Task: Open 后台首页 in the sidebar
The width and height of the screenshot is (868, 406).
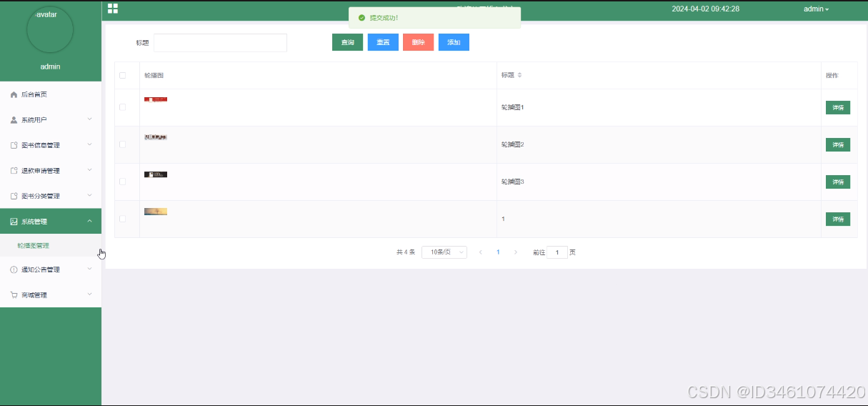Action: 51,94
